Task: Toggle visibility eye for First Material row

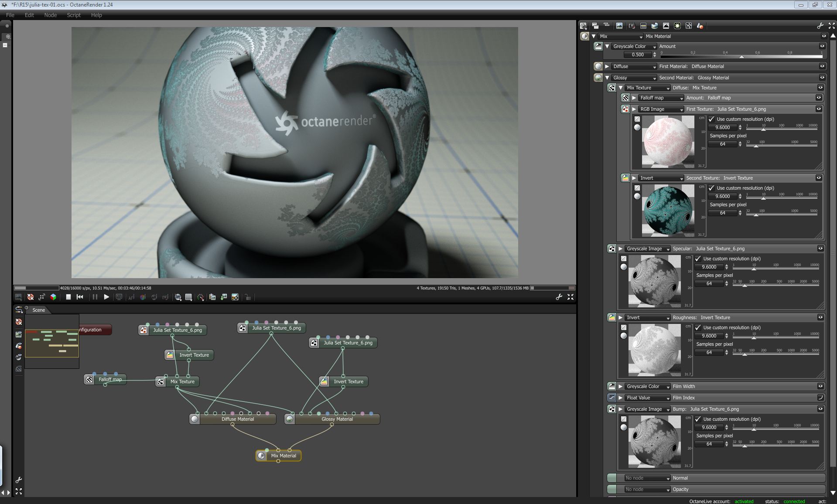Action: tap(822, 66)
